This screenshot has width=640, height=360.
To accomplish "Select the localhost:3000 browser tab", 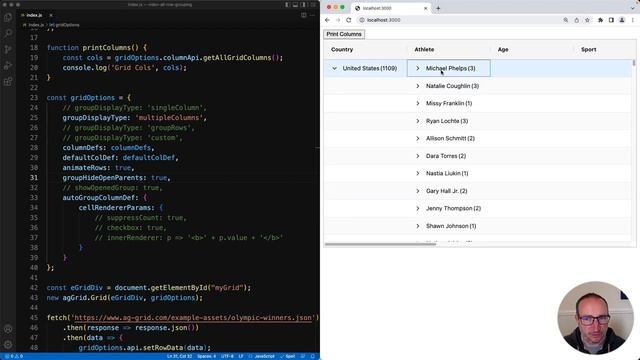I will pyautogui.click(x=390, y=8).
